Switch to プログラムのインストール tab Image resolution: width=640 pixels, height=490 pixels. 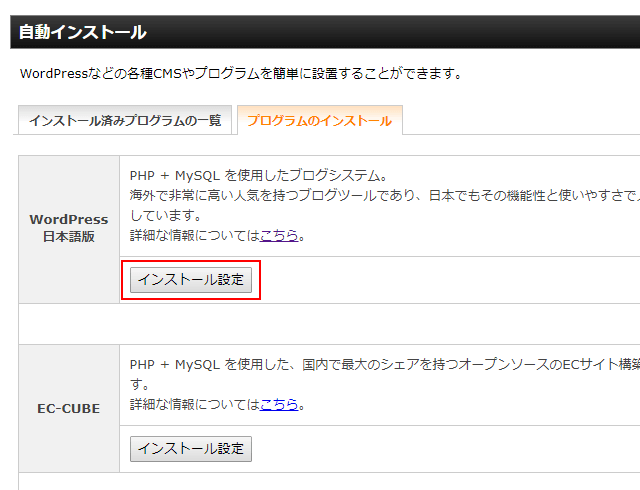pos(320,120)
